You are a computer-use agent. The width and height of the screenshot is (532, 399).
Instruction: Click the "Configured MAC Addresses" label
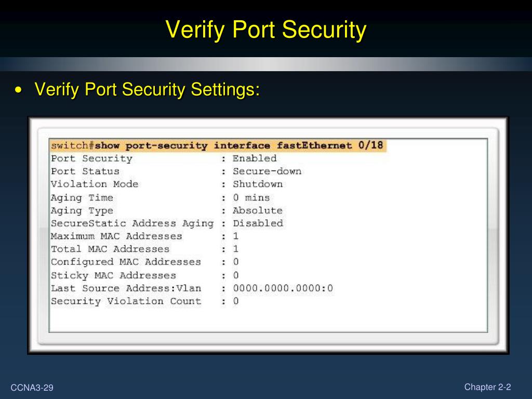tap(126, 262)
